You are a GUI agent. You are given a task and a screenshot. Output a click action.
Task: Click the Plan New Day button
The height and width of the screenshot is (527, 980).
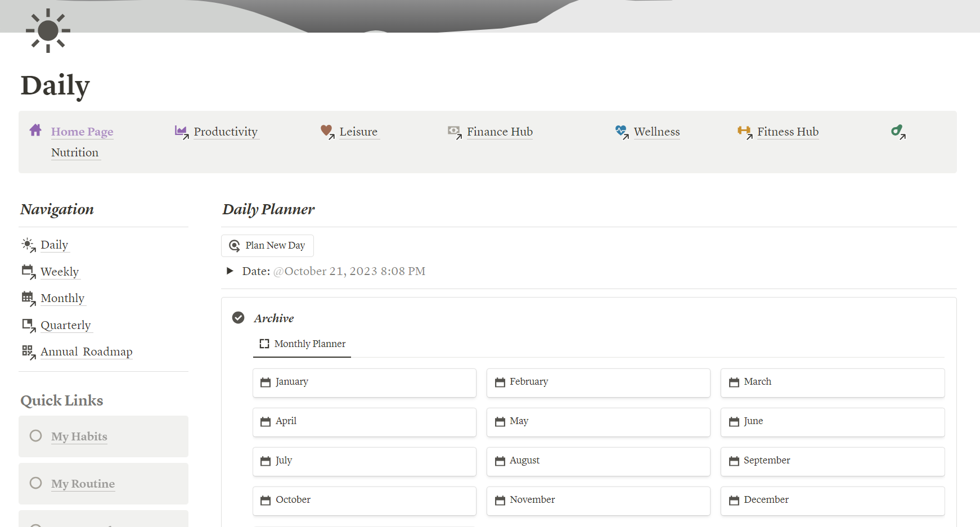click(x=267, y=246)
